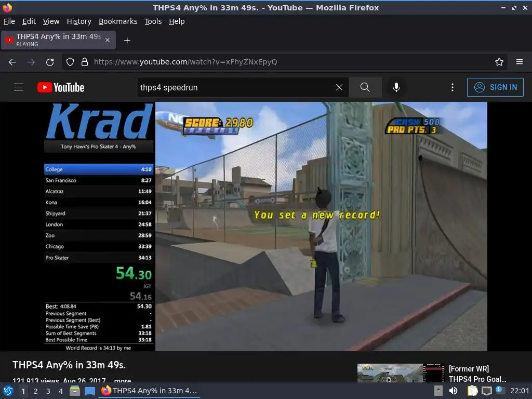The image size is (532, 399).
Task: Open the Edit menu
Action: pos(29,21)
